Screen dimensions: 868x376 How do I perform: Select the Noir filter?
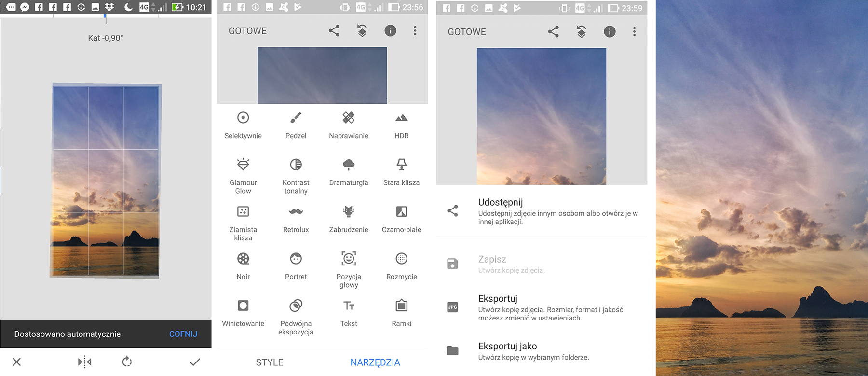point(243,266)
